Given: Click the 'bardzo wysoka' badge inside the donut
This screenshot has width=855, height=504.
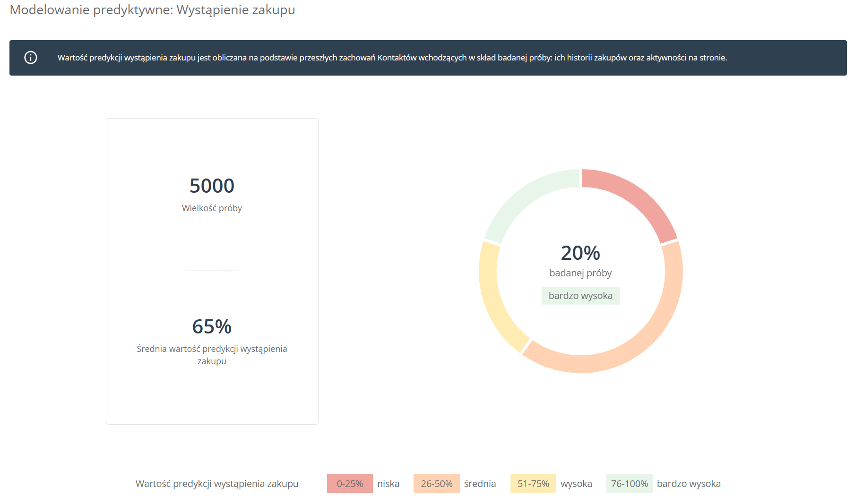Looking at the screenshot, I should [580, 296].
